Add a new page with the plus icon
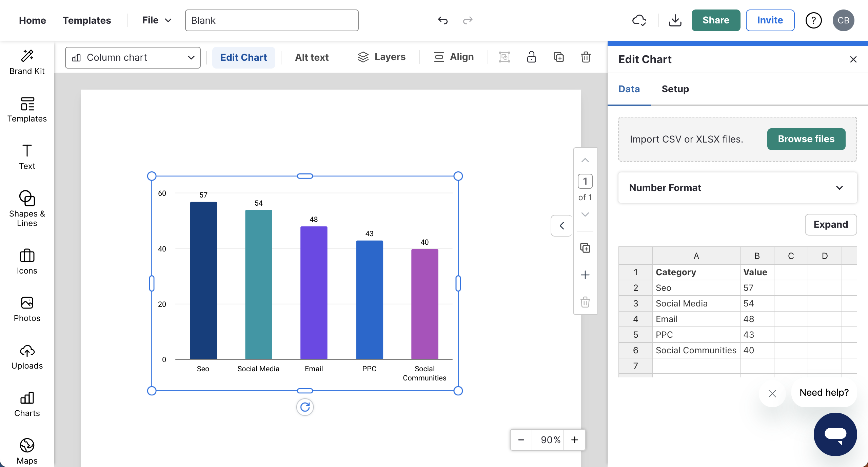 coord(585,275)
